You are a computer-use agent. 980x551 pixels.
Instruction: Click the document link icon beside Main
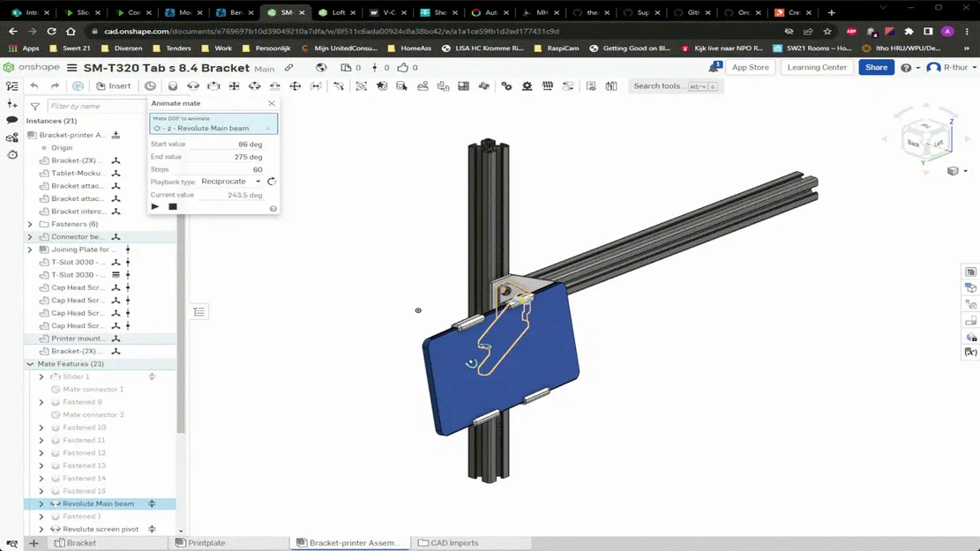point(288,68)
